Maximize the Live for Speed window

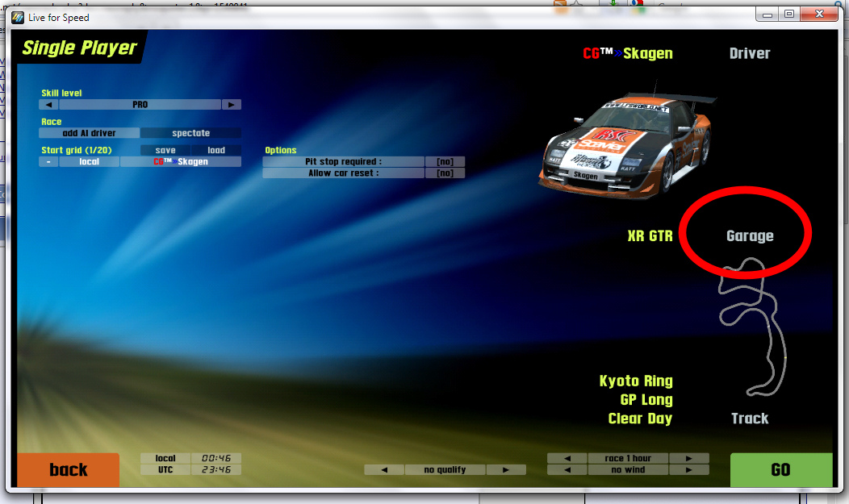click(789, 14)
